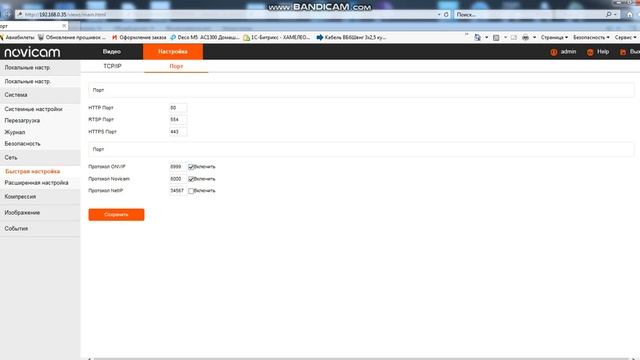
Task: Click the novicam logo
Action: click(32, 52)
